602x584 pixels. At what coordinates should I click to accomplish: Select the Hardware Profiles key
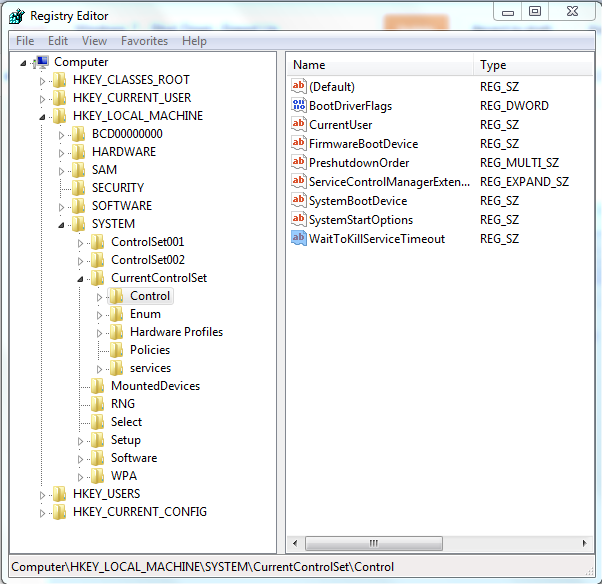coord(176,332)
